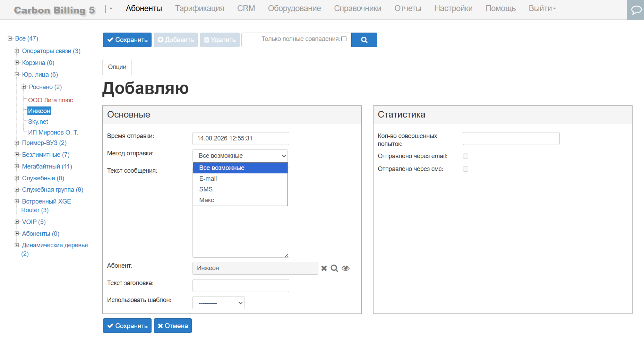Toggle Только полные совпадения checkbox
The width and height of the screenshot is (644, 344).
point(344,39)
